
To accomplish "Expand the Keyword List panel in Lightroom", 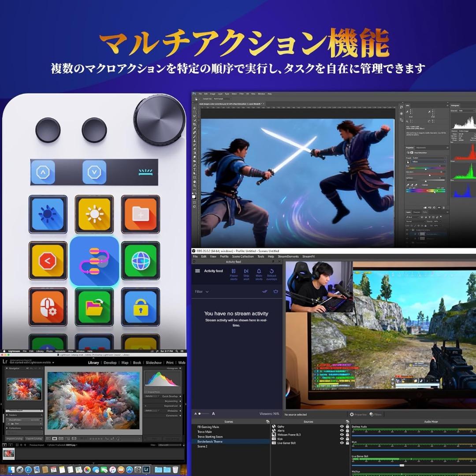I will [180, 406].
